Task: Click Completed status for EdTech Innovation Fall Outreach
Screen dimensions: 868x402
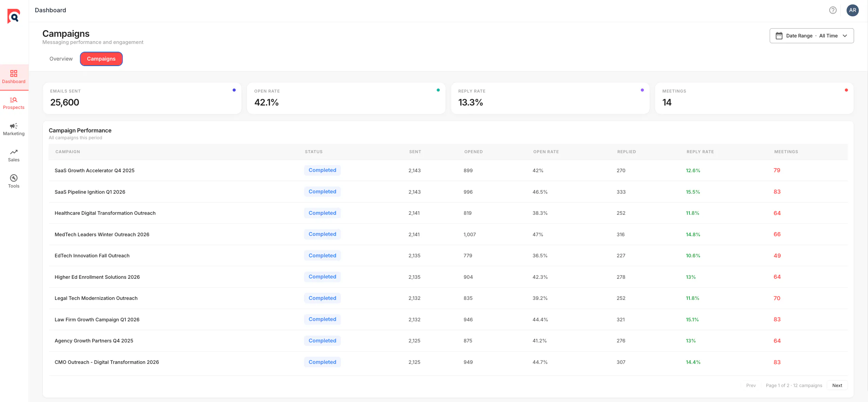Action: [322, 256]
